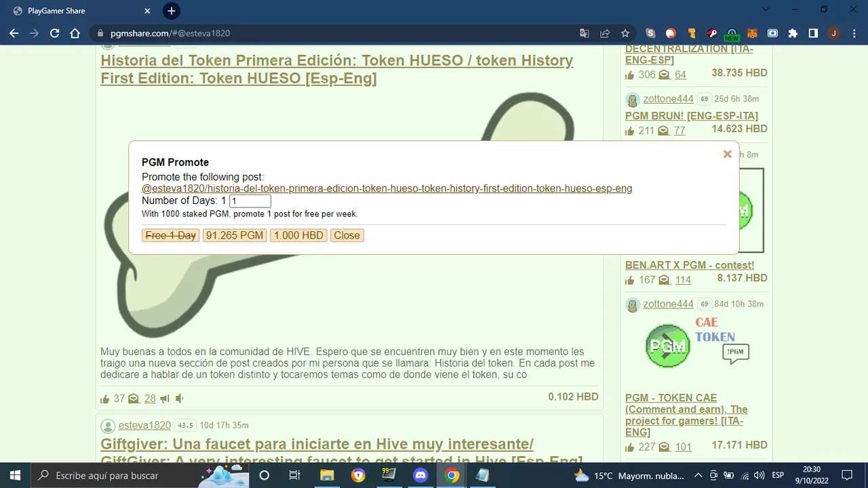Viewport: 868px width, 488px height.
Task: Click the reblog icon under HUESO post
Action: [x=165, y=399]
